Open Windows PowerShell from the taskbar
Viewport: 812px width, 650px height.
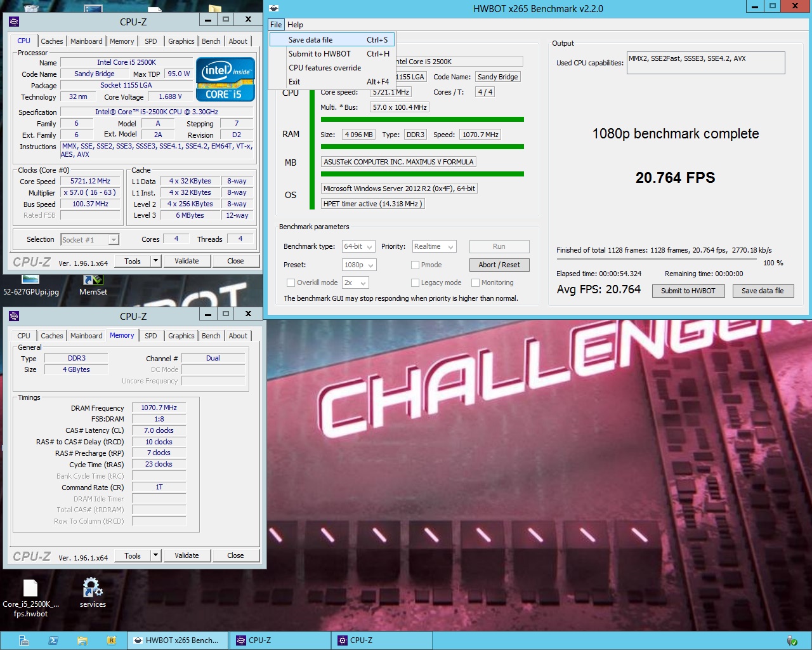click(x=53, y=640)
